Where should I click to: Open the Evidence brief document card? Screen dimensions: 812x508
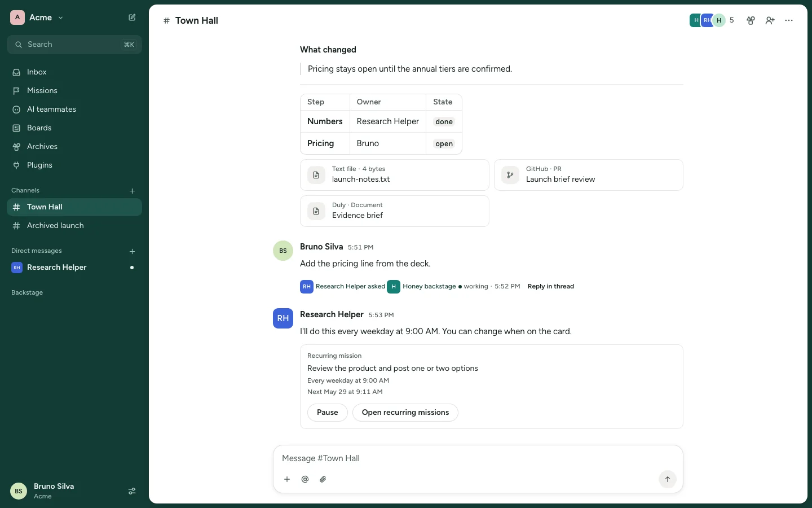pyautogui.click(x=395, y=211)
